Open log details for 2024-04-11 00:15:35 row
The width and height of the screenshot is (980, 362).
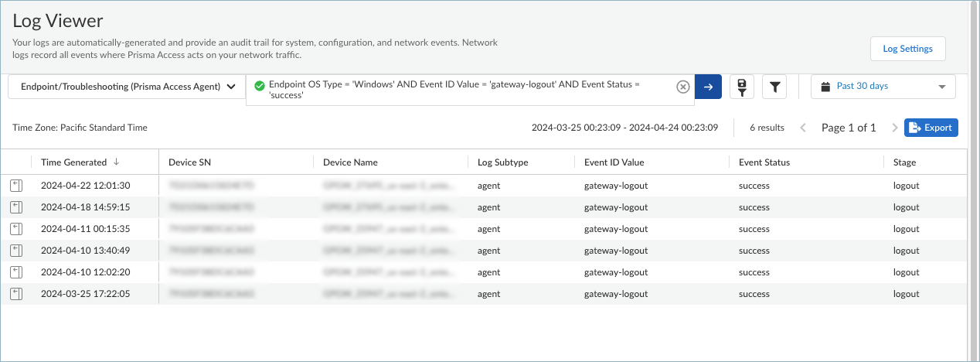tap(16, 229)
